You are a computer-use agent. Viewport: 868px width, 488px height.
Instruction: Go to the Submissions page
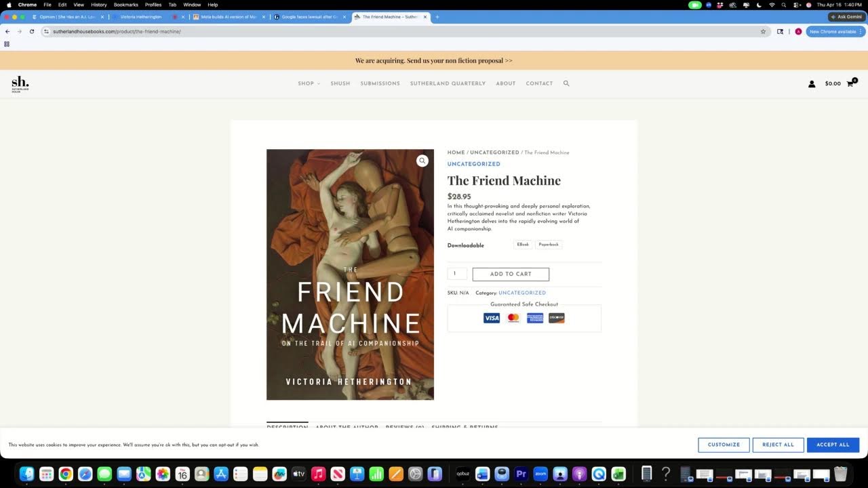click(380, 83)
